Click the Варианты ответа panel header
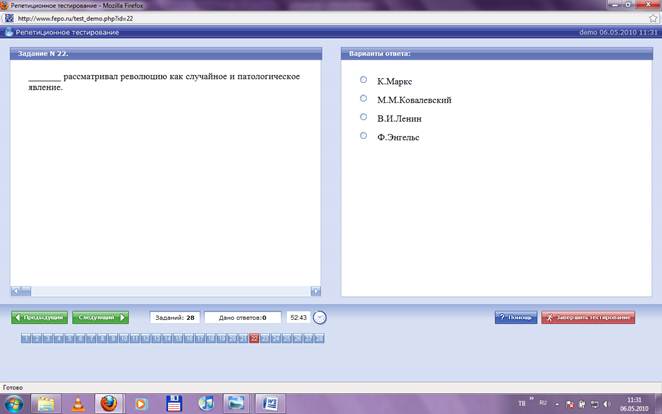The height and width of the screenshot is (414, 662). [x=497, y=54]
